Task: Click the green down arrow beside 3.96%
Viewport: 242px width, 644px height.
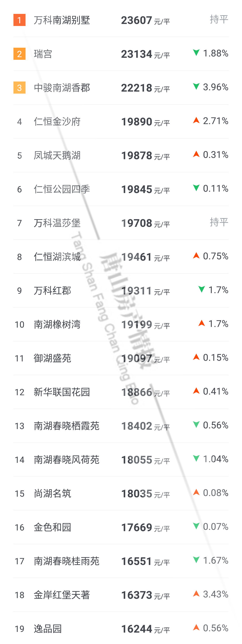Action: click(196, 86)
